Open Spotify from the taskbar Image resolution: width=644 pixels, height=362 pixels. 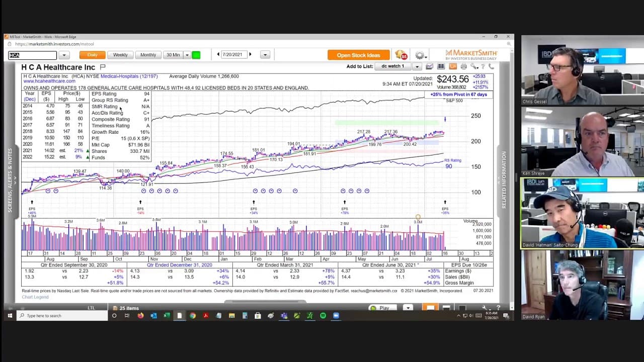click(323, 316)
